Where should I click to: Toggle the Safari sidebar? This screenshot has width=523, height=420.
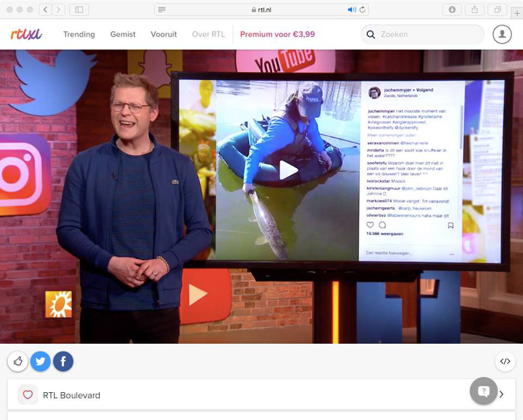point(79,10)
